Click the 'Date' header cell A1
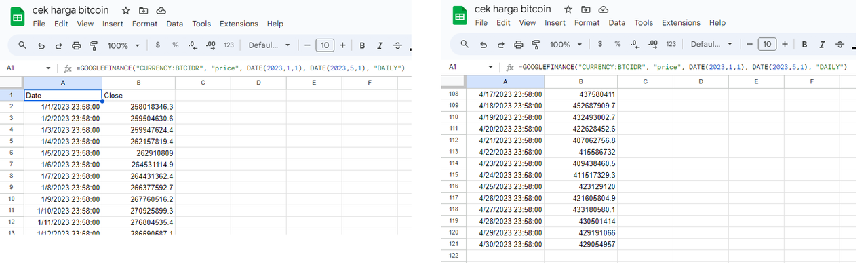868x263 pixels. (63, 96)
